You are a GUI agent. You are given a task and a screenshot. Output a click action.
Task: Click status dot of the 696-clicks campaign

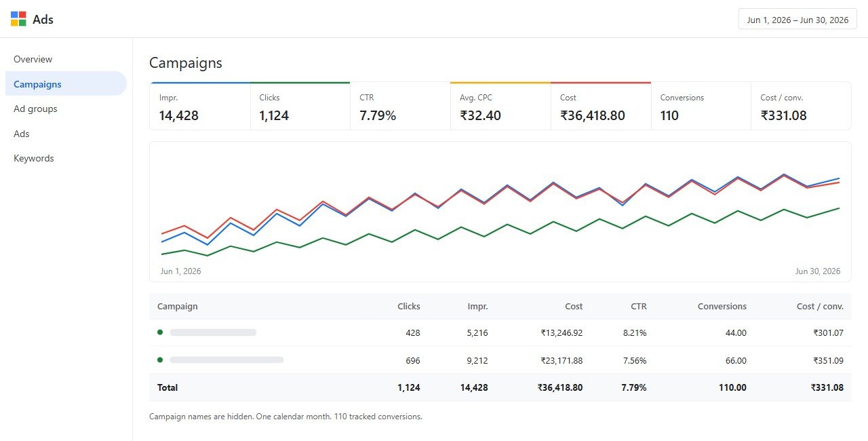point(160,360)
